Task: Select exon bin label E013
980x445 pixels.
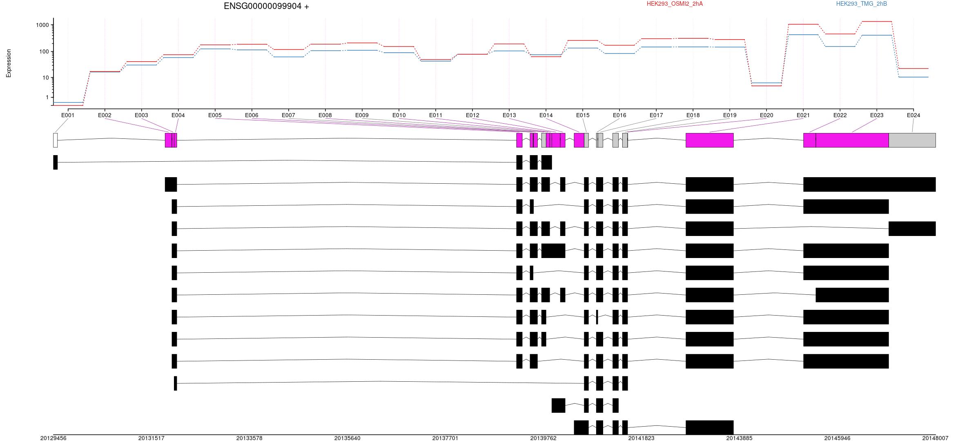Action: click(x=509, y=115)
